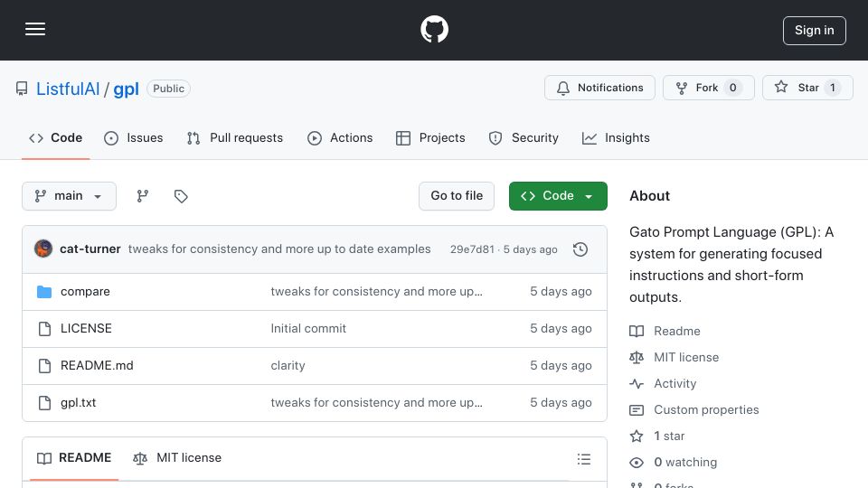The width and height of the screenshot is (868, 488).
Task: Open the LICENSE file
Action: coord(87,329)
